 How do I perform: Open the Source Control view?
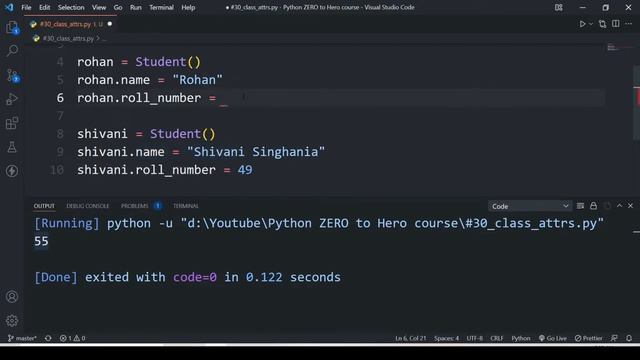(x=12, y=76)
